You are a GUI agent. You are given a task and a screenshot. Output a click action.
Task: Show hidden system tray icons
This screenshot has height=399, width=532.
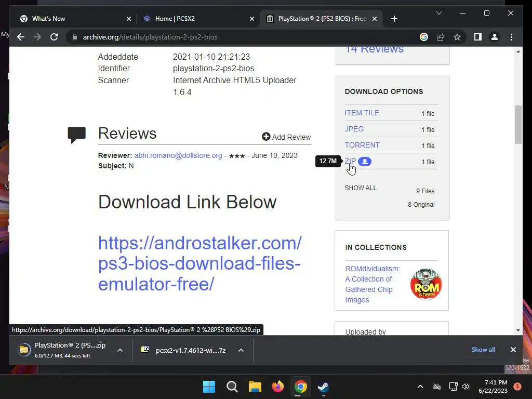point(420,387)
